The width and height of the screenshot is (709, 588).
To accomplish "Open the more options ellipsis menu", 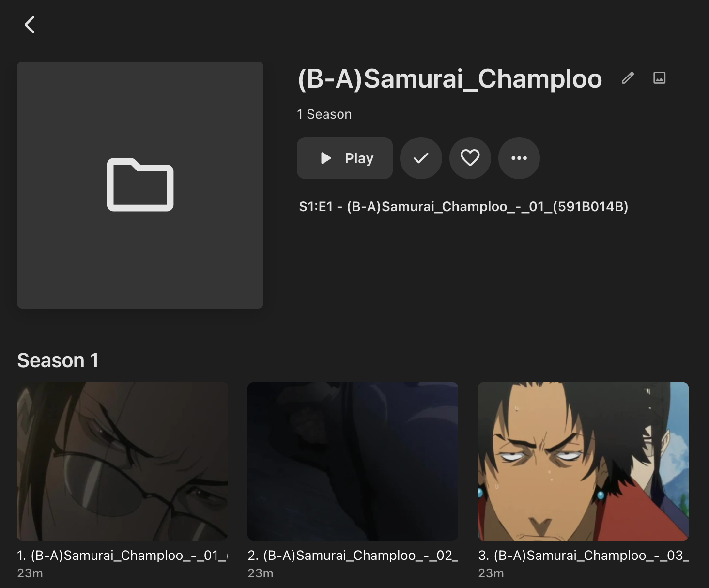I will [x=519, y=158].
